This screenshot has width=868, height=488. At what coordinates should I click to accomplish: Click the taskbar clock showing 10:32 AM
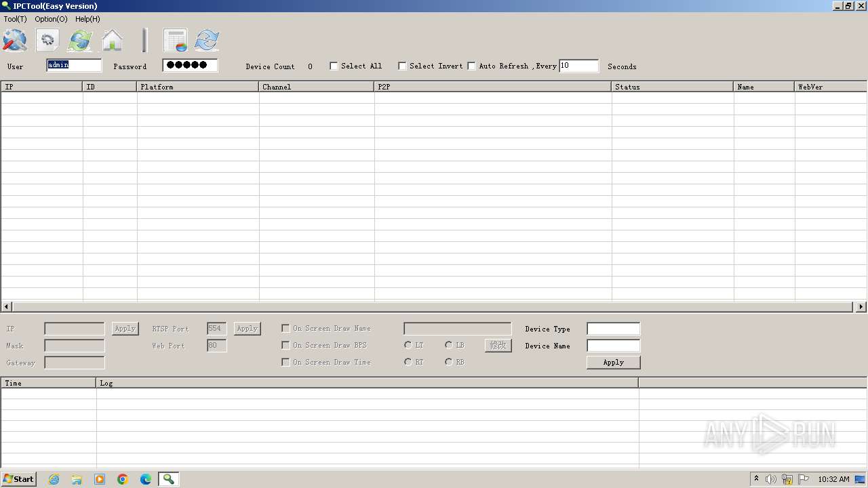[833, 479]
